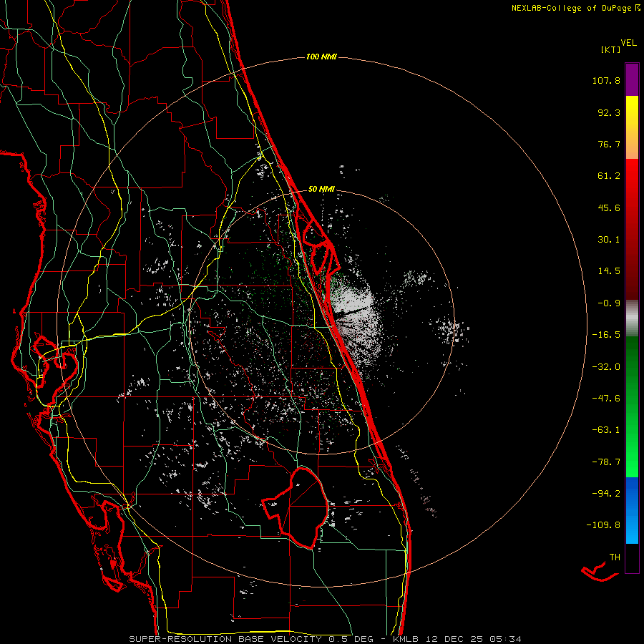Click SUPER-RESOLUTION BASE VELOCITY in the caption
Image resolution: width=644 pixels, height=644 pixels.
coord(225,639)
